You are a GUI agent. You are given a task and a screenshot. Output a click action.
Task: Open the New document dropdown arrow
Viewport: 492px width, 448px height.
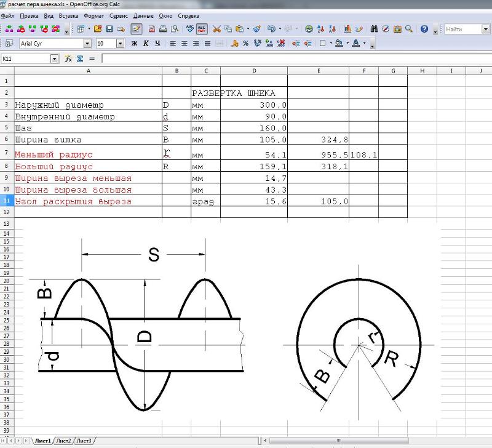click(89, 29)
